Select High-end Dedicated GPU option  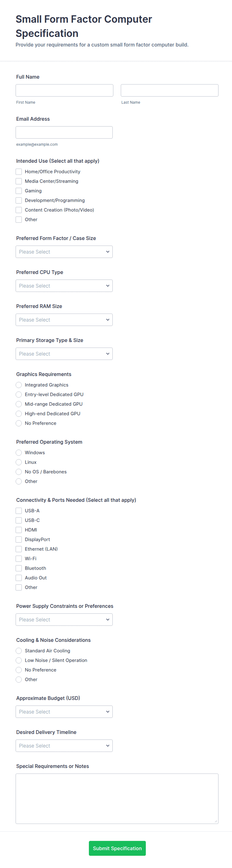(x=19, y=414)
